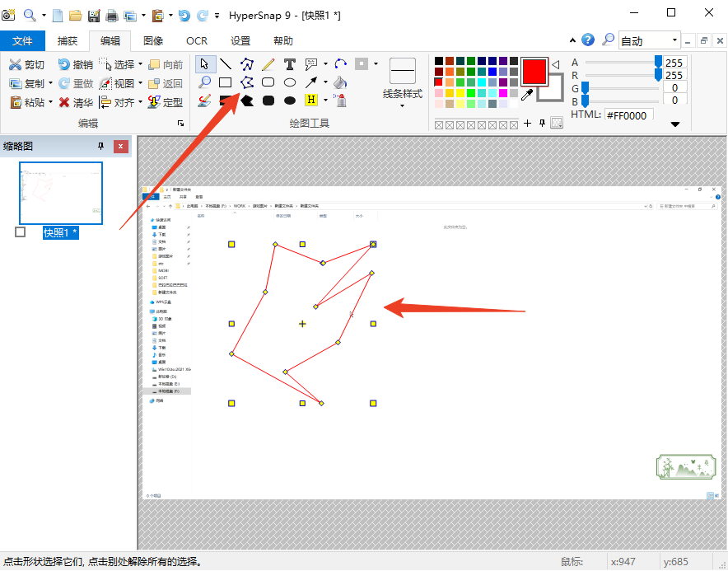Select the filled rounded rectangle tool
728x571 pixels.
[268, 101]
